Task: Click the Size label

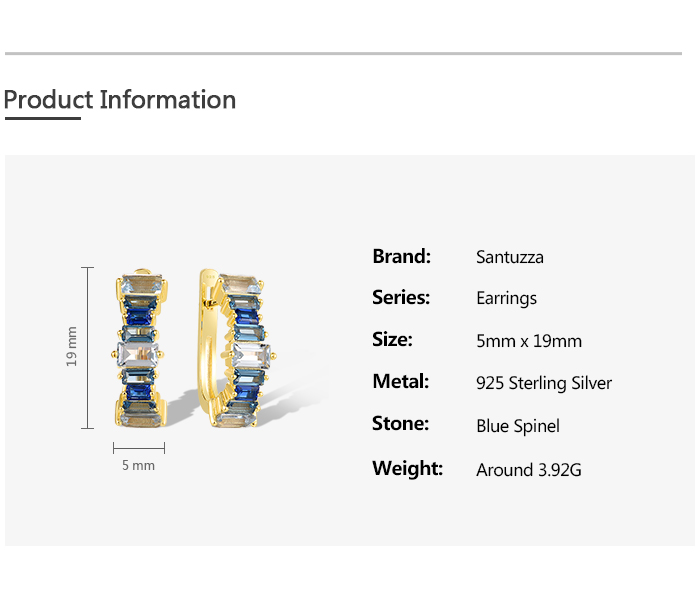Action: [392, 340]
